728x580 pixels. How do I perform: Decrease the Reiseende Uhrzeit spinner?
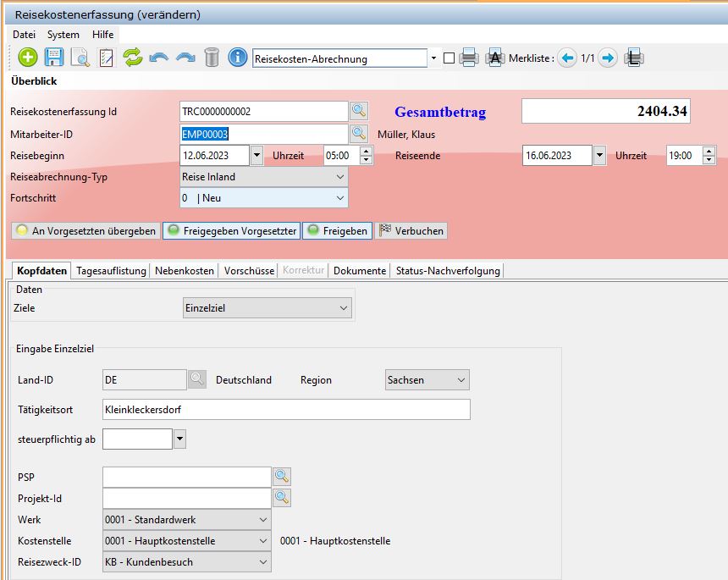tap(709, 160)
